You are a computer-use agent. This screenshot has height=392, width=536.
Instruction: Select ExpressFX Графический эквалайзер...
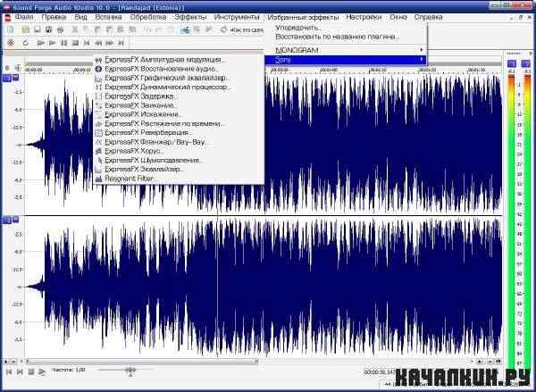coord(179,79)
